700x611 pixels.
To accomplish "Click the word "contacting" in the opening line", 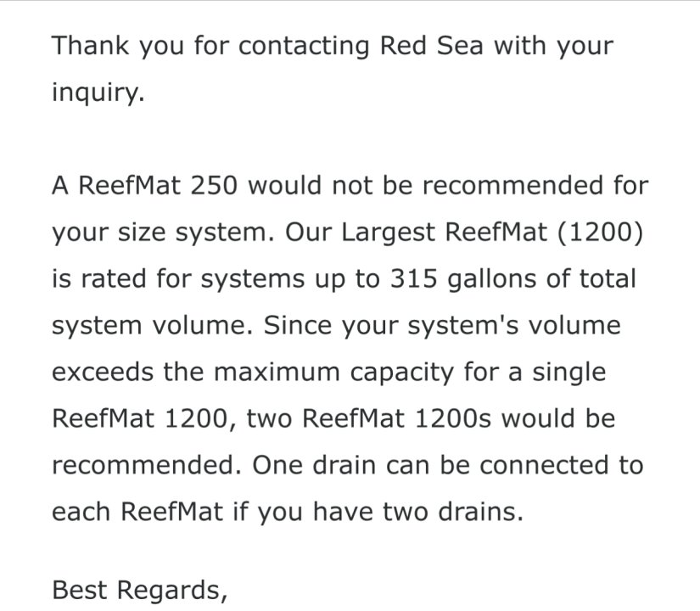I will click(304, 46).
